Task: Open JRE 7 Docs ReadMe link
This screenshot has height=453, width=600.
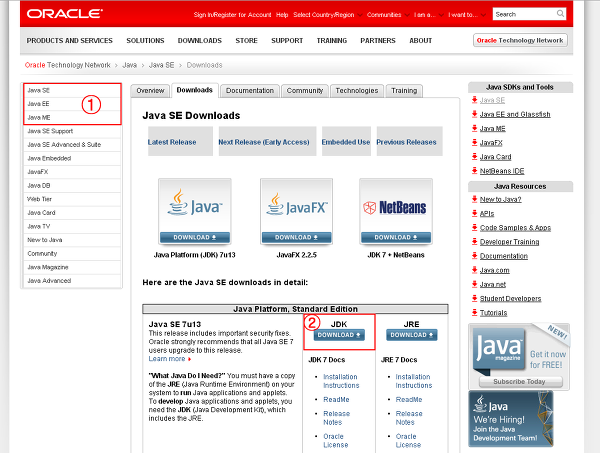Action: click(x=409, y=399)
